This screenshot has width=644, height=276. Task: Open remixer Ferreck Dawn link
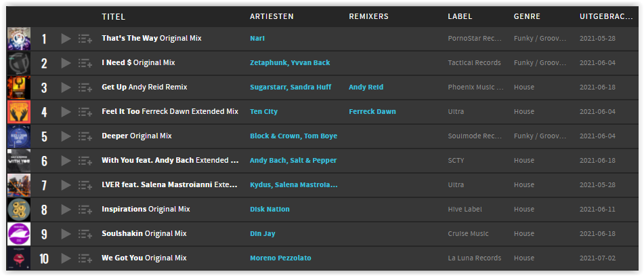[x=372, y=111]
